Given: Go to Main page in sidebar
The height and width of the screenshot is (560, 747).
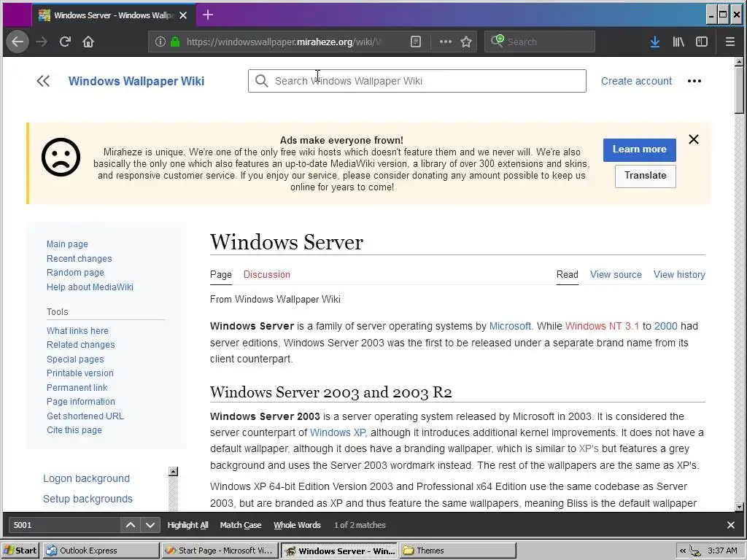Looking at the screenshot, I should point(67,244).
